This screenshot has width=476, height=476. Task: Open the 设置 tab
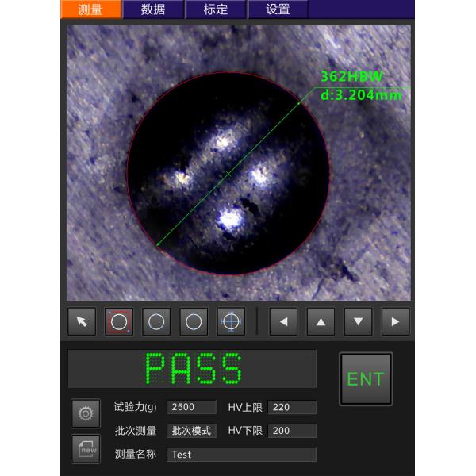pos(278,10)
